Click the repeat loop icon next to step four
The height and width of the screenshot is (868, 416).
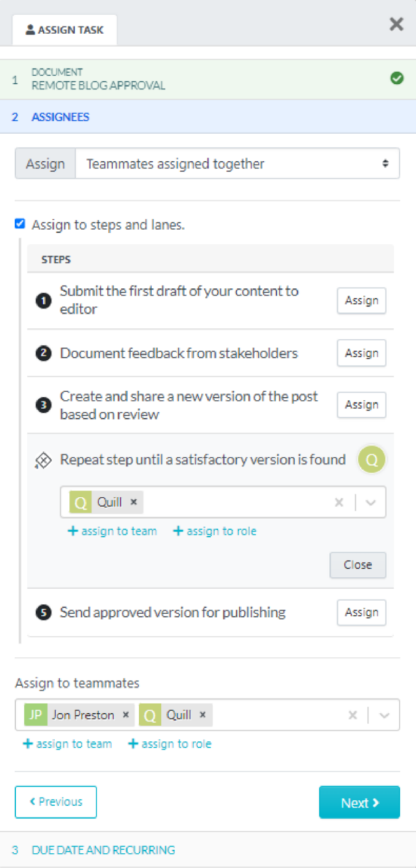[x=43, y=459]
